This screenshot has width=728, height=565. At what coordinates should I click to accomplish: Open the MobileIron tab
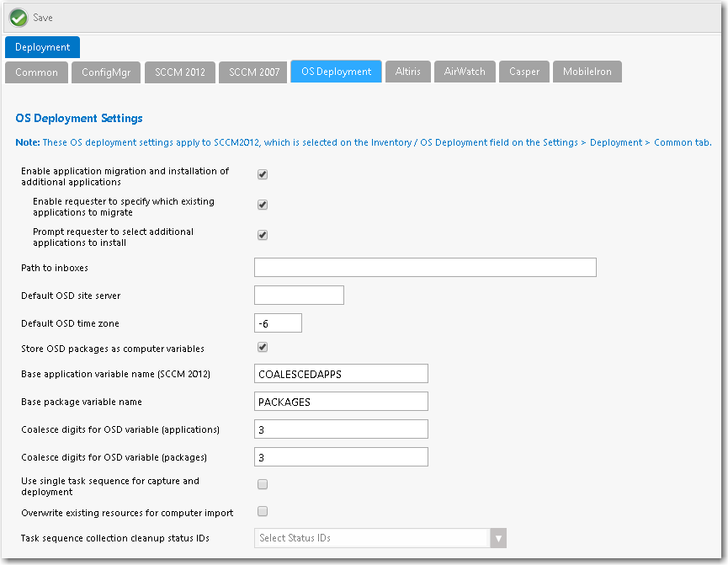click(x=587, y=72)
